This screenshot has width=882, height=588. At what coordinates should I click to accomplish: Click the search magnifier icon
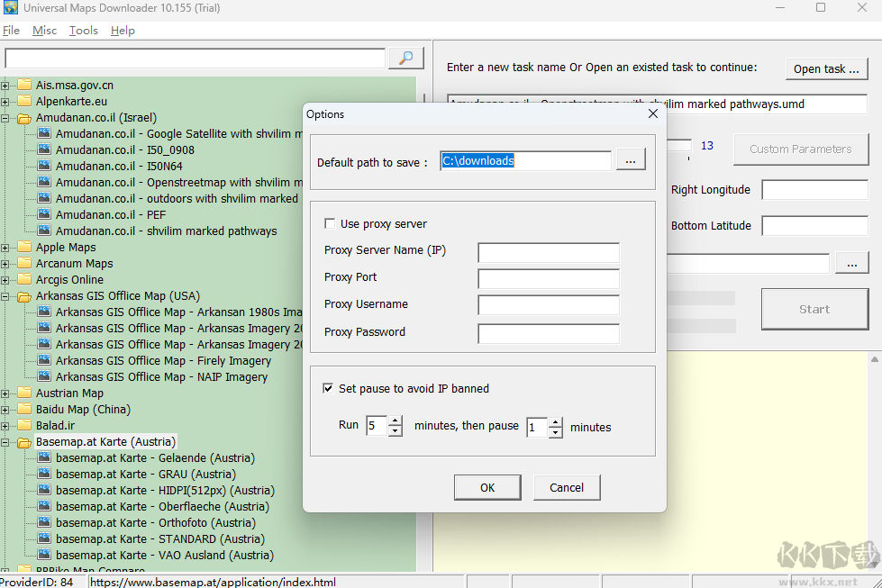pos(405,56)
